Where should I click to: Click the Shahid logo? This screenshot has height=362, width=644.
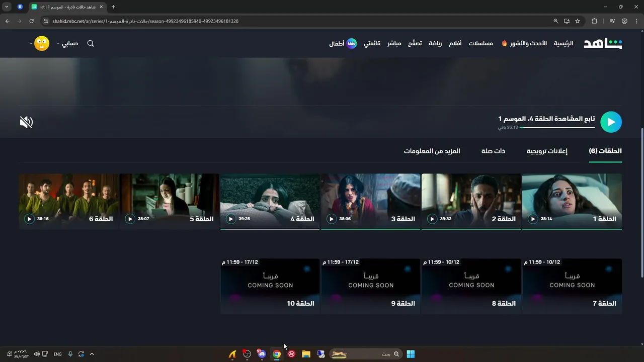(x=603, y=43)
